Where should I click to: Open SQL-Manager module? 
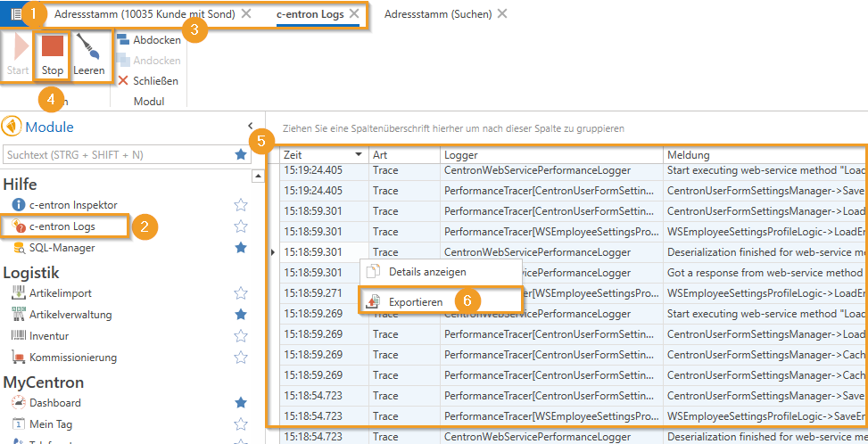pyautogui.click(x=62, y=248)
